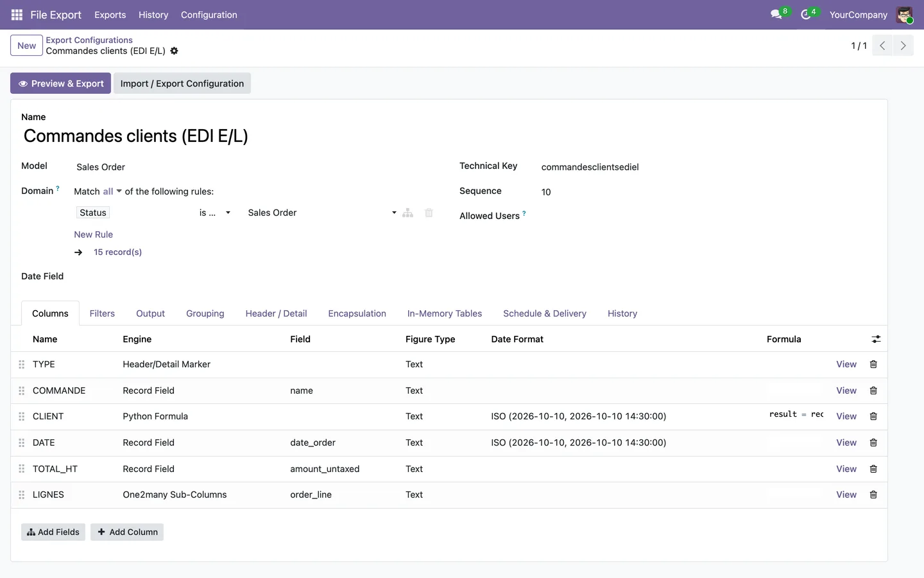The image size is (924, 578).
Task: Open the activities clock icon
Action: (806, 15)
